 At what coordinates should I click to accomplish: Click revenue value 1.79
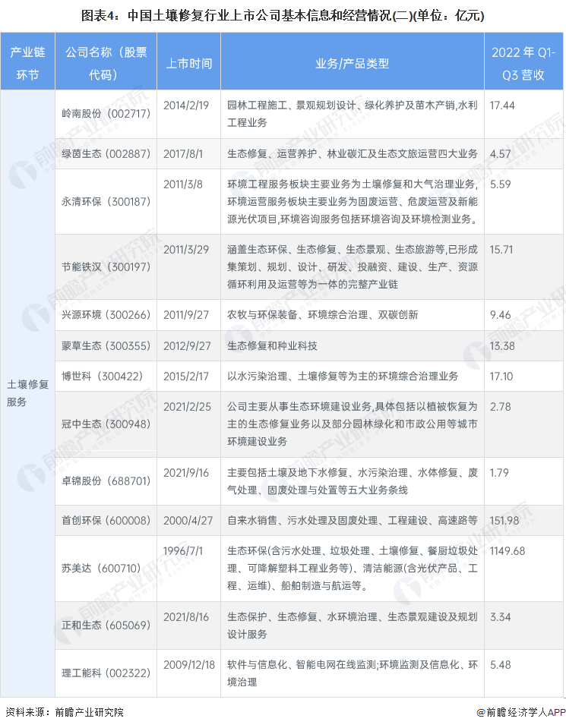[499, 473]
